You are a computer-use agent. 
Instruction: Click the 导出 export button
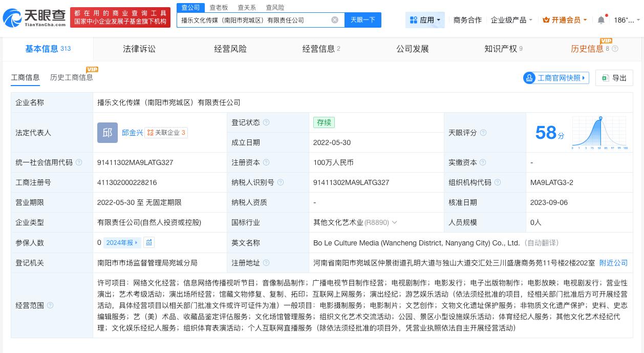614,78
